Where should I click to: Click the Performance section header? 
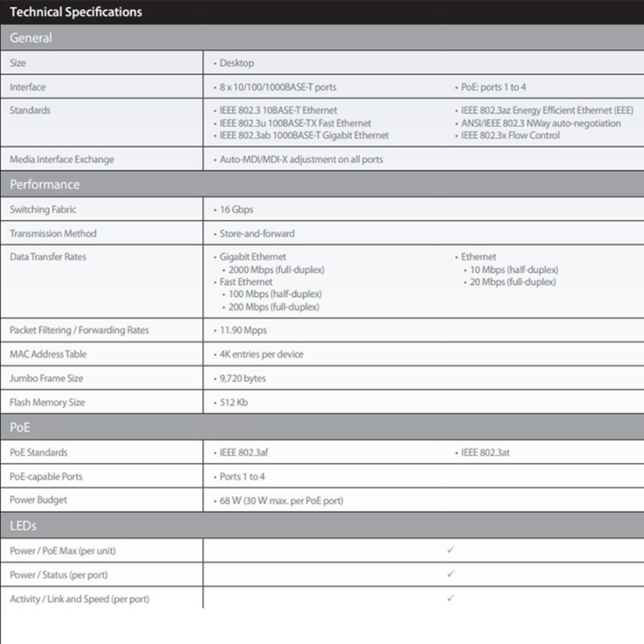pyautogui.click(x=44, y=184)
